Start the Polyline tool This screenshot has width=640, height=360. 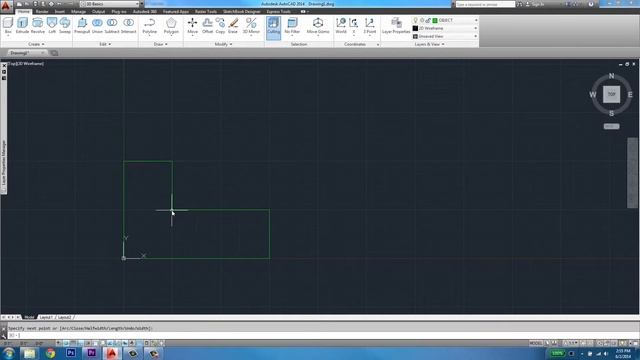click(x=150, y=26)
